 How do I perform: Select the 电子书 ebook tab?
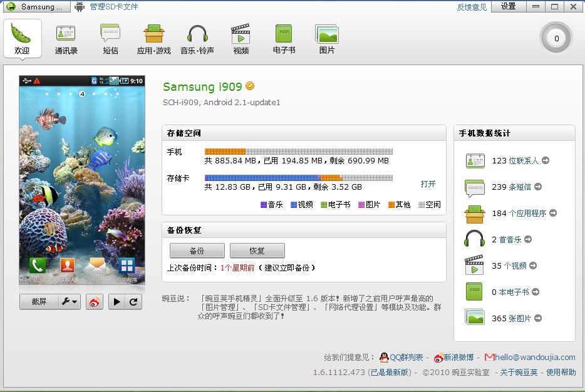(284, 39)
